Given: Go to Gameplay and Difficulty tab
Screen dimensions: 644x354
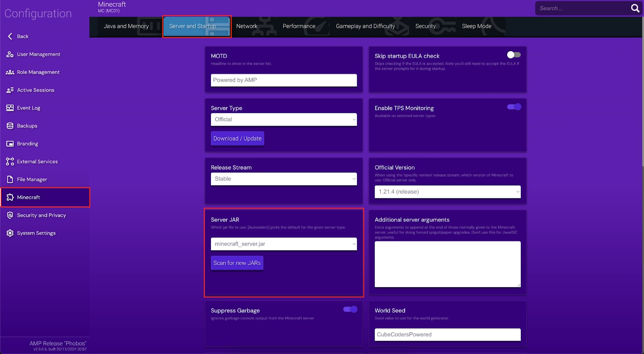Looking at the screenshot, I should [365, 26].
